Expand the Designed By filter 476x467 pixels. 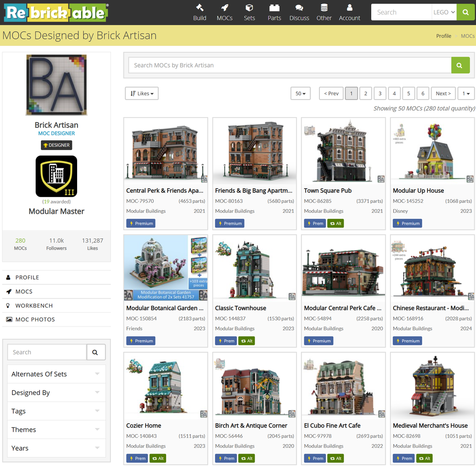point(57,393)
